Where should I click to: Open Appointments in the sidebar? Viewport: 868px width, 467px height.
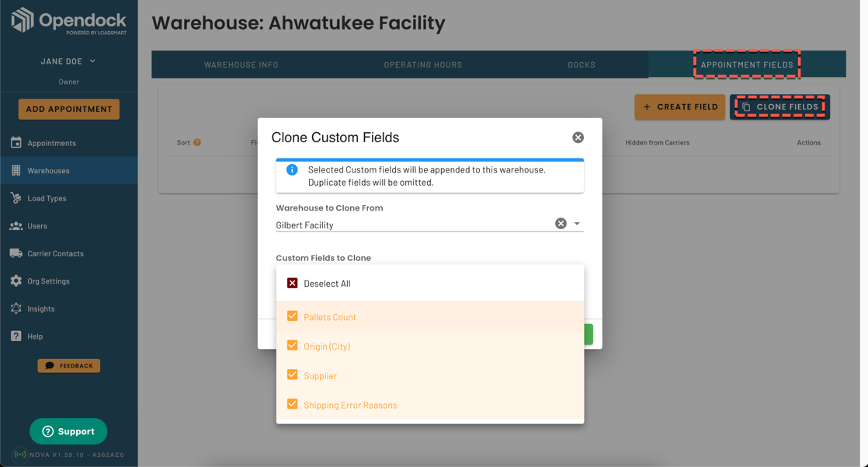coord(68,143)
